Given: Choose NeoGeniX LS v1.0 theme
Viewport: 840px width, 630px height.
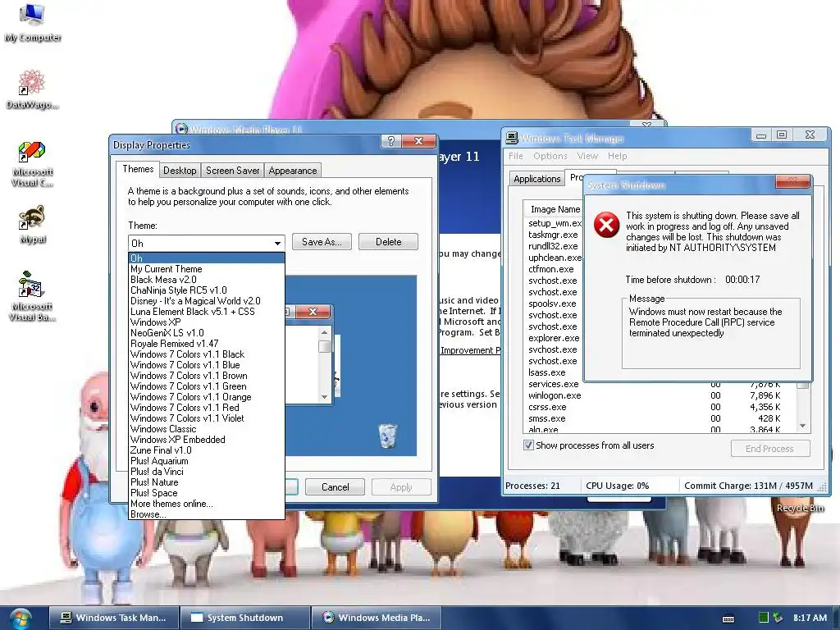Looking at the screenshot, I should [206, 333].
